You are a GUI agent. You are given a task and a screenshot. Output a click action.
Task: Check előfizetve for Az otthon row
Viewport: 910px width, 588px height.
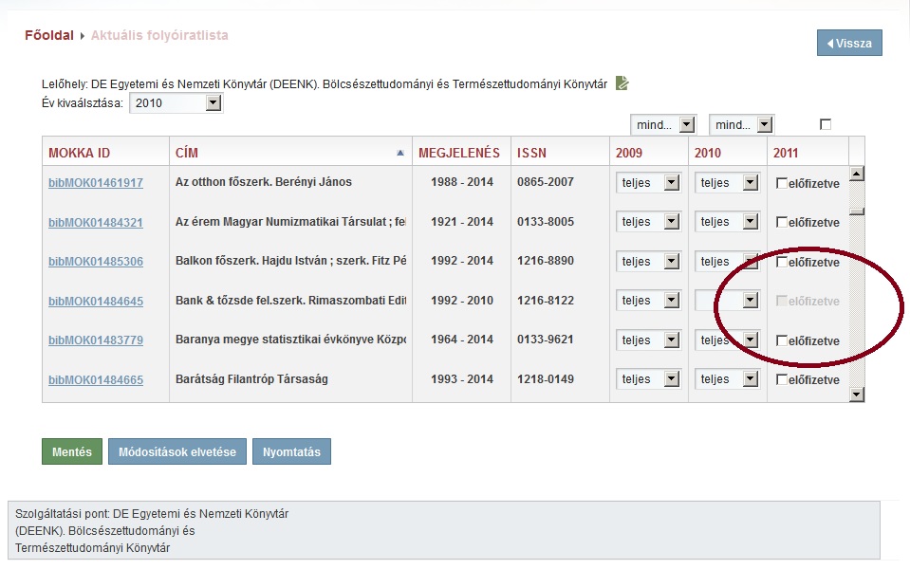pos(782,183)
